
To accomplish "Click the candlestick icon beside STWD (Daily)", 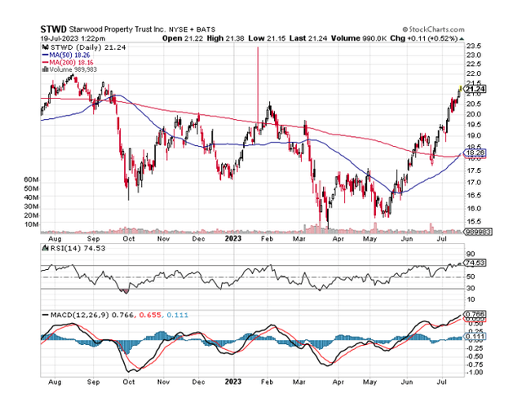I will (46, 47).
